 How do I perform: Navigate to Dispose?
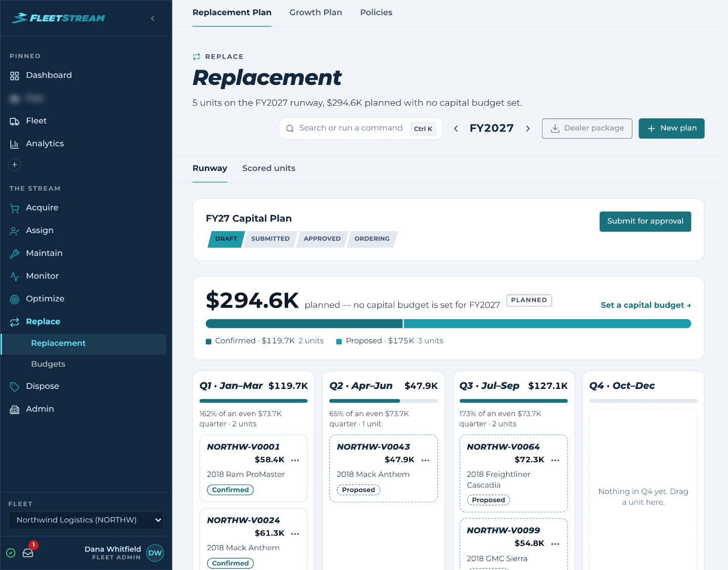86,386
